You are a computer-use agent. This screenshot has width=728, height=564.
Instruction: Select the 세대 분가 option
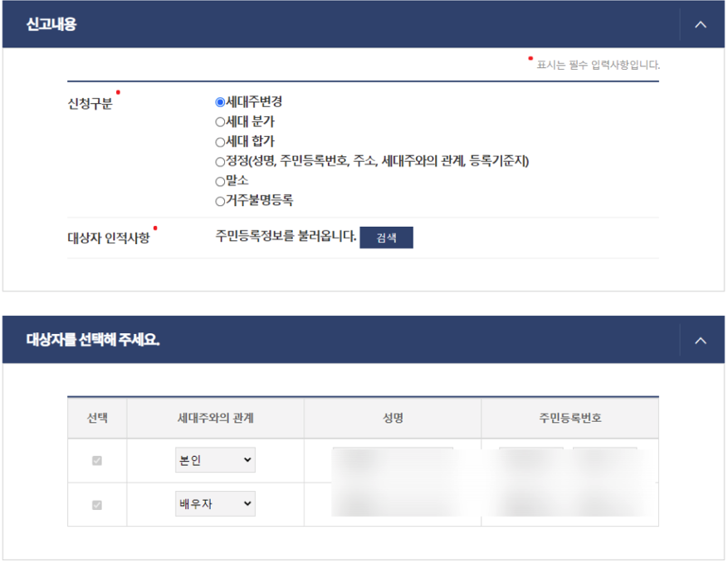tap(218, 121)
